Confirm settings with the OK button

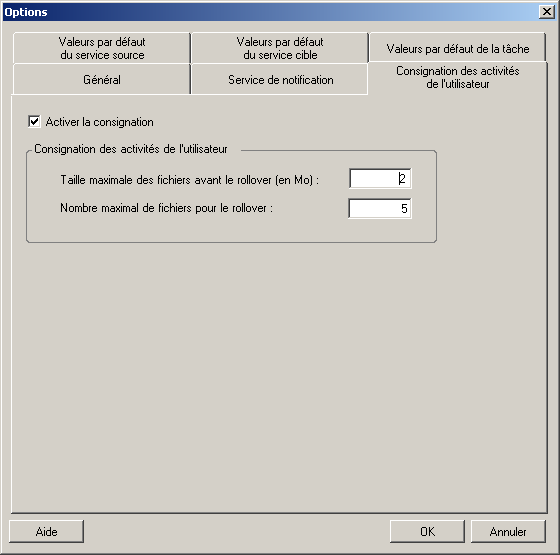pos(427,531)
